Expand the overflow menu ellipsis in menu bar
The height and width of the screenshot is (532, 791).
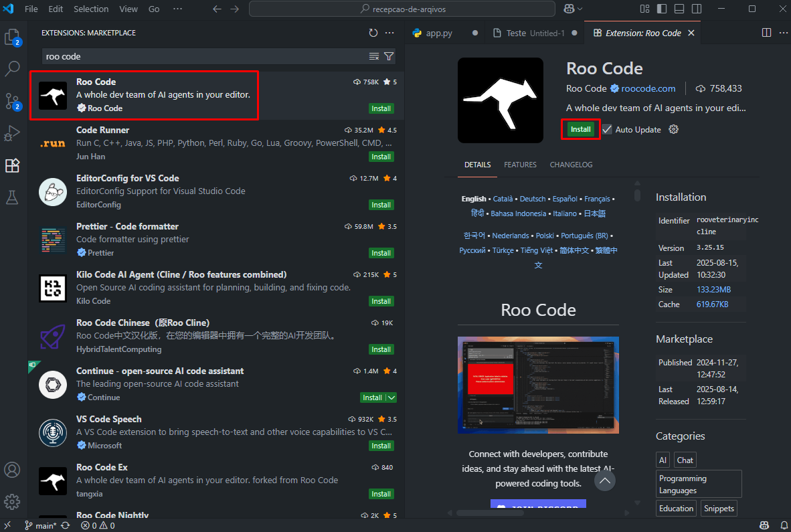click(x=177, y=9)
